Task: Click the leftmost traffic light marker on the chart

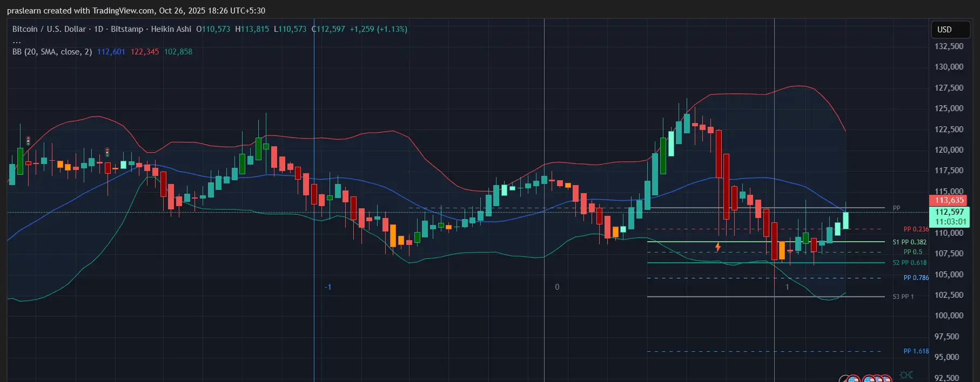Action: pyautogui.click(x=28, y=141)
